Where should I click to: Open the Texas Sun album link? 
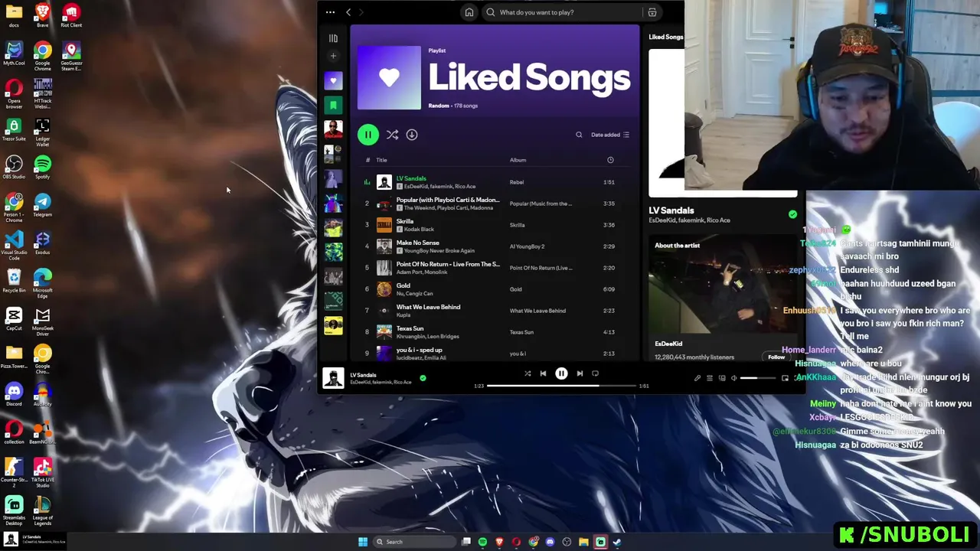click(522, 332)
